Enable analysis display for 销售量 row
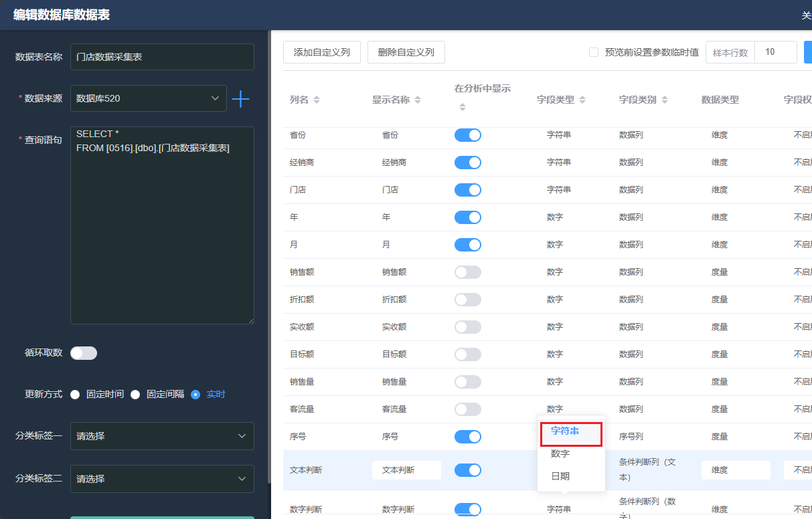Viewport: 812px width, 519px height. 468,382
